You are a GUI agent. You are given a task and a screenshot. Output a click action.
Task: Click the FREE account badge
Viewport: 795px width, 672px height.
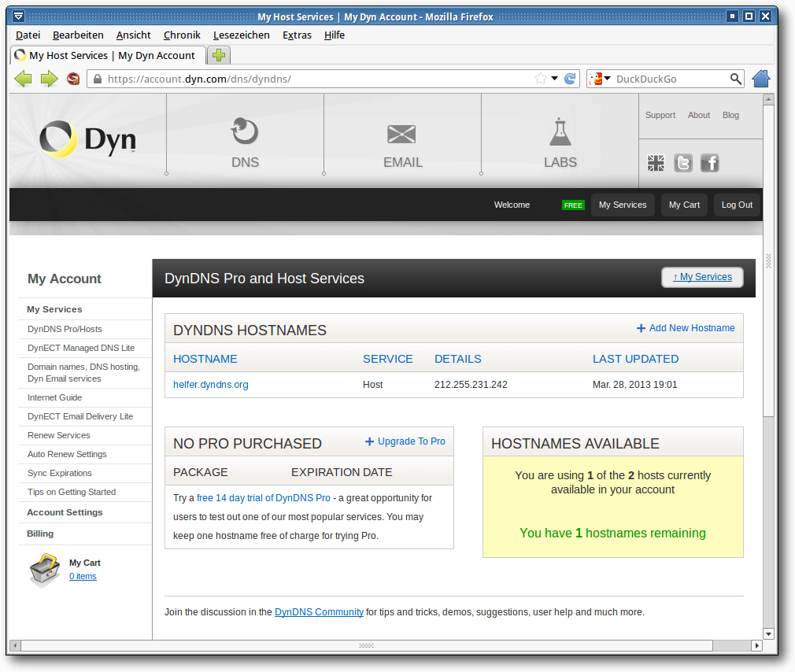pyautogui.click(x=574, y=205)
